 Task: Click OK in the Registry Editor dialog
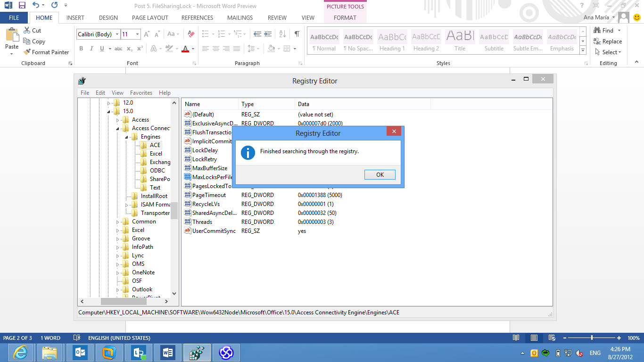coord(380,174)
